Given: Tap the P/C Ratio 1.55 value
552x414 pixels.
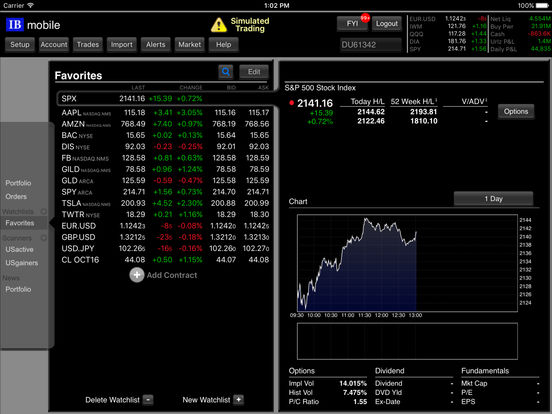Looking at the screenshot, I should point(360,402).
